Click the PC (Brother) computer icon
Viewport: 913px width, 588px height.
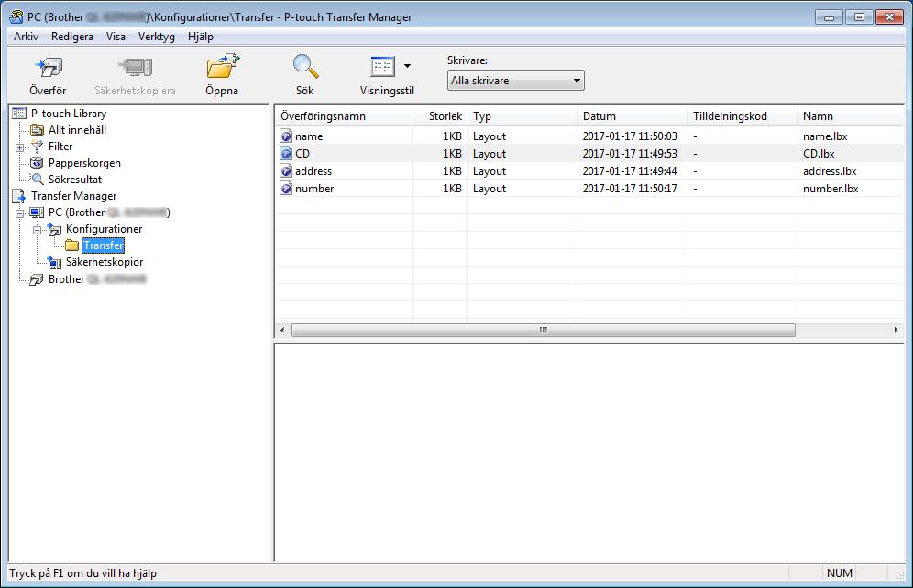click(37, 212)
